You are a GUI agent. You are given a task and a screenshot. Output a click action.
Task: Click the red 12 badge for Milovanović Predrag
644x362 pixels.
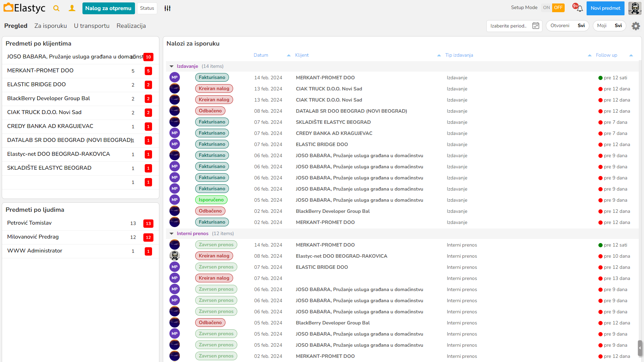[x=148, y=238]
